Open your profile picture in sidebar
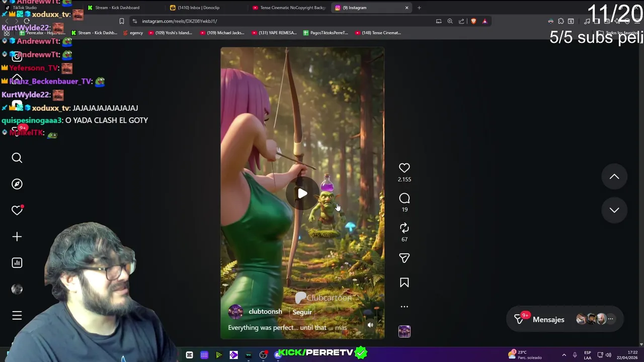The width and height of the screenshot is (644, 362). click(x=17, y=289)
